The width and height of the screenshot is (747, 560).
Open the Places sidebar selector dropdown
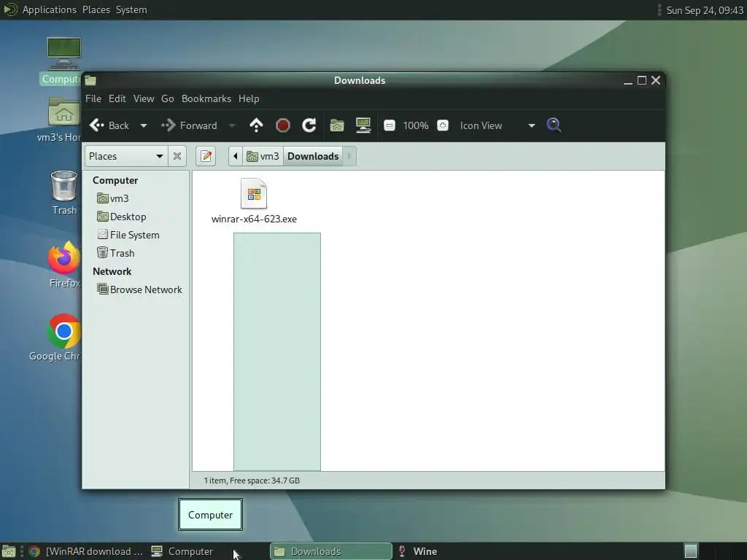pyautogui.click(x=126, y=156)
